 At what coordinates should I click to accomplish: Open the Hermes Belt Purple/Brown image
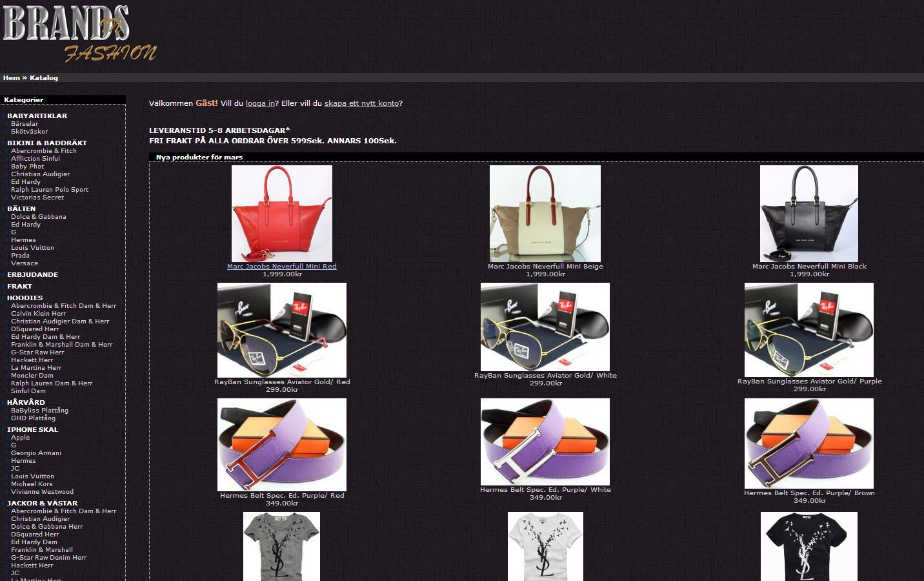click(x=808, y=443)
